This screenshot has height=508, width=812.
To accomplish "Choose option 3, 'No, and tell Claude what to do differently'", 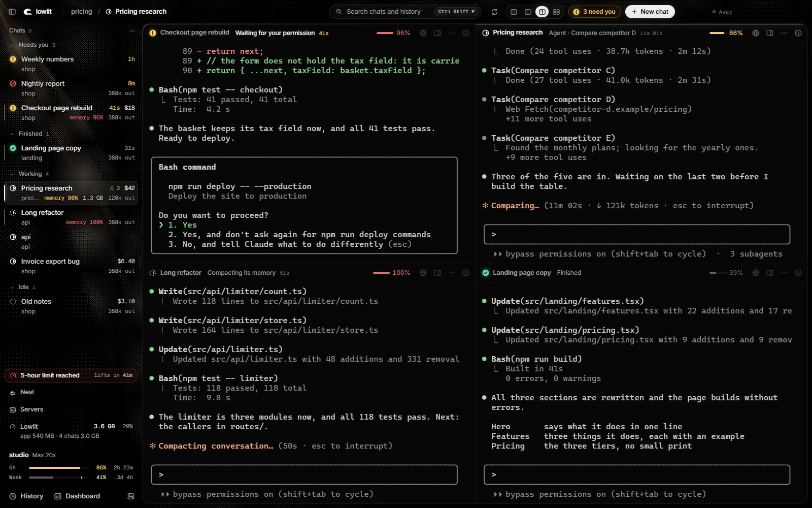I will point(290,244).
